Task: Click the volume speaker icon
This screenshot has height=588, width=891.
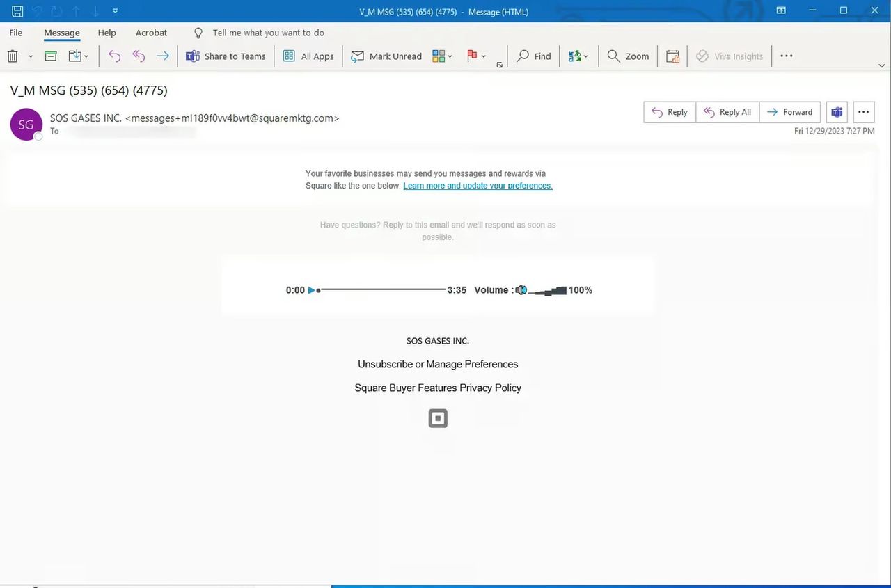Action: click(521, 290)
